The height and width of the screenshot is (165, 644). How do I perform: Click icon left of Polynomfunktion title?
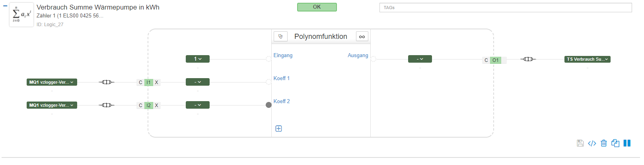click(280, 36)
